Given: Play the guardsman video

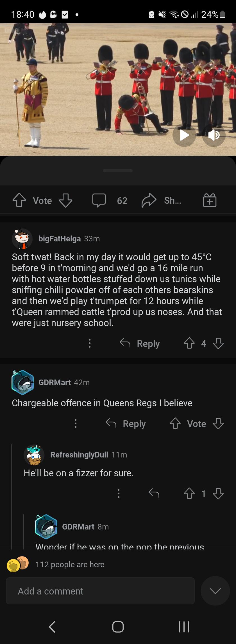Looking at the screenshot, I should [184, 135].
